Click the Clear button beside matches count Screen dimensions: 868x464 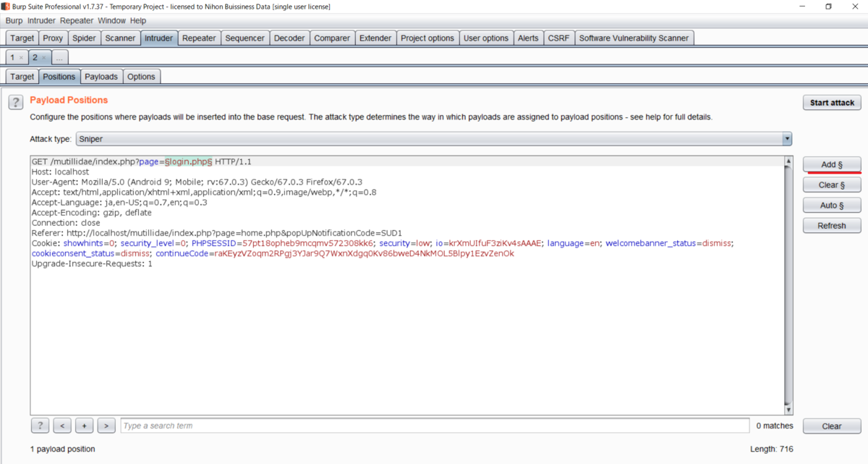coord(832,426)
